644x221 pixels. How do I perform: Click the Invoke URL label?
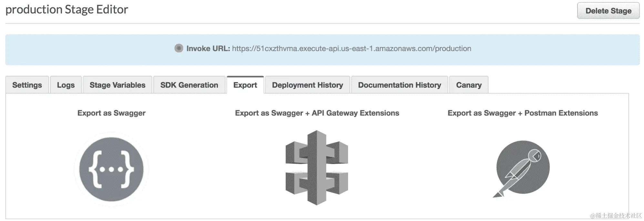coord(208,48)
